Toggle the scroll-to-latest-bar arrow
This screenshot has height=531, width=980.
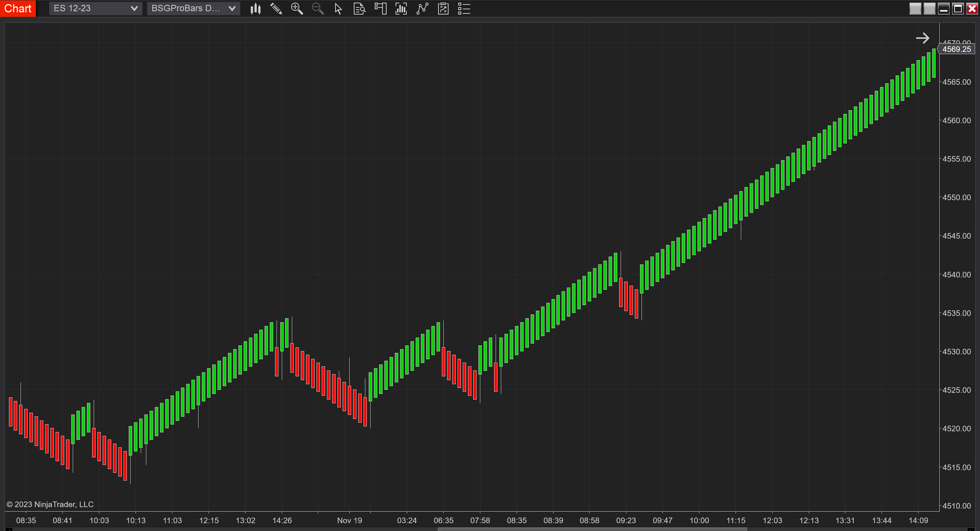[923, 38]
